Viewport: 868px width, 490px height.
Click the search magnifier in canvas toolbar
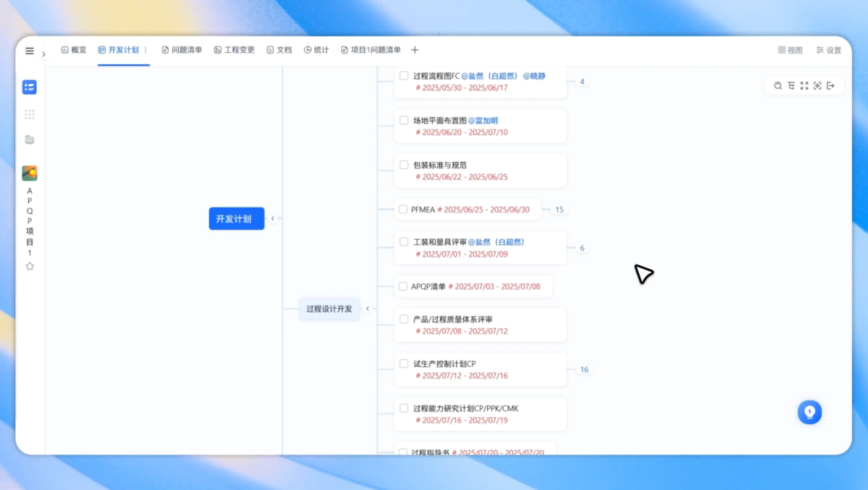778,86
